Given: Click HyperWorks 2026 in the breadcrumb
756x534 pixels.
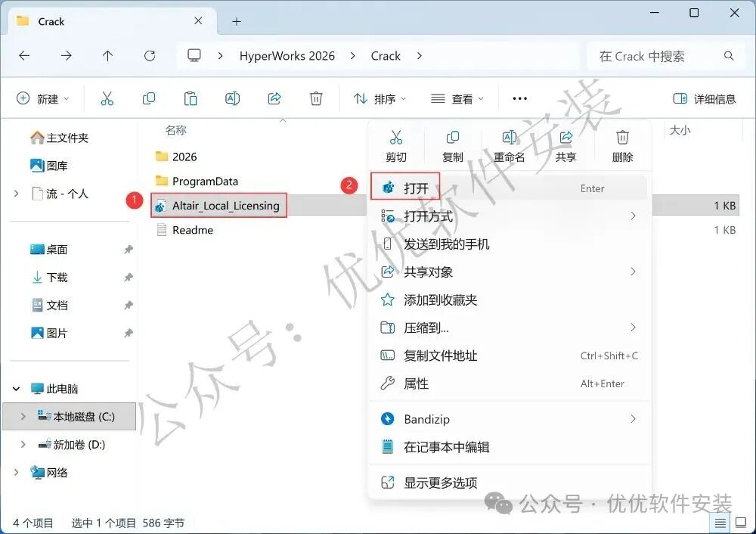Looking at the screenshot, I should 287,56.
